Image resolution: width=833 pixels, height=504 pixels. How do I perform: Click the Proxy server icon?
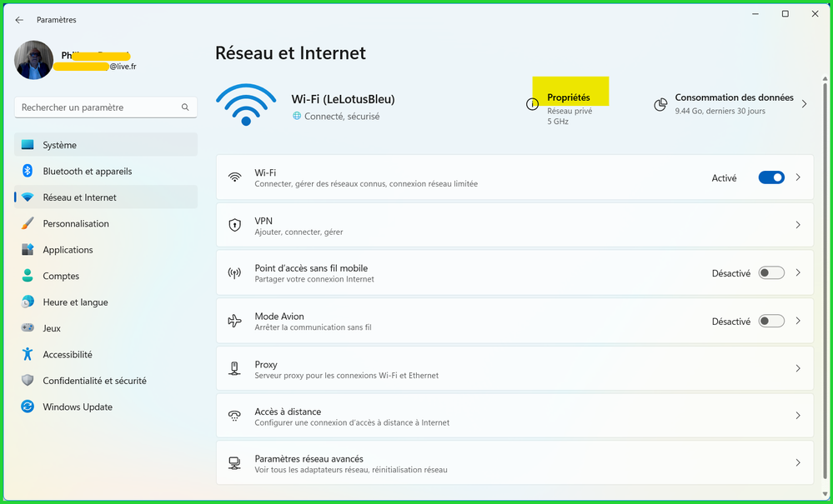[235, 368]
